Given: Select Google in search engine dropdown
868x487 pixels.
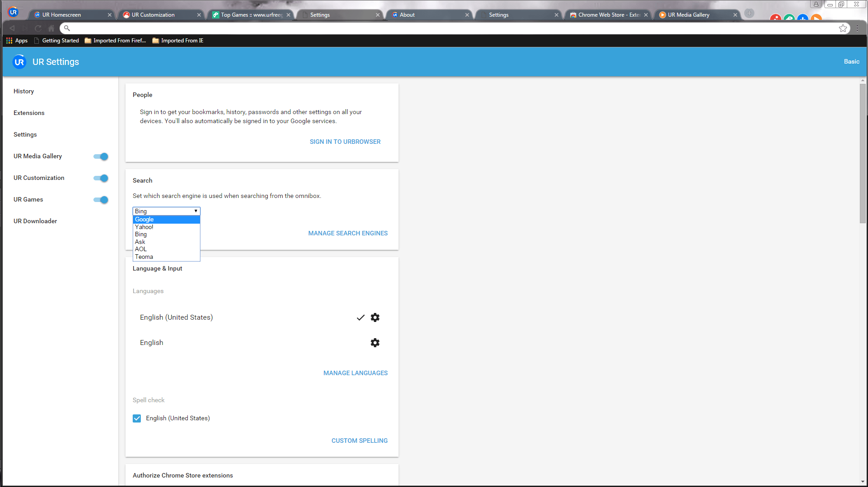Looking at the screenshot, I should pyautogui.click(x=144, y=220).
